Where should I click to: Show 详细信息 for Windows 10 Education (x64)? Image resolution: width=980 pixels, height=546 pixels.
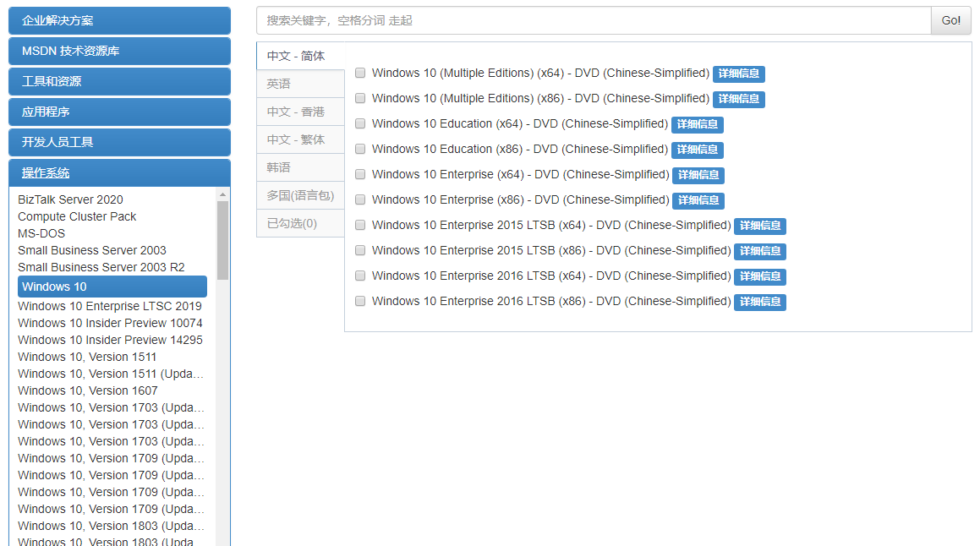(x=697, y=125)
